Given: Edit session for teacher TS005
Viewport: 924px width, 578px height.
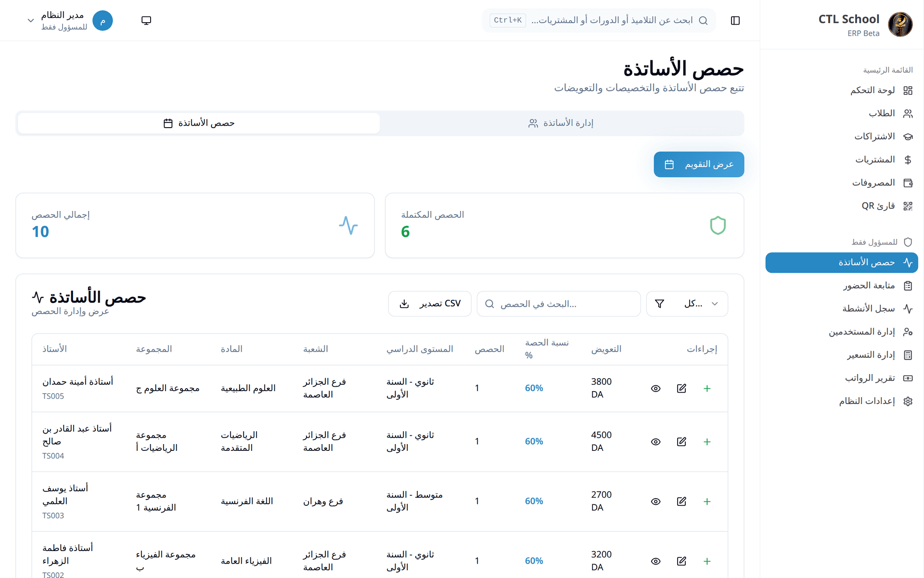Looking at the screenshot, I should pyautogui.click(x=681, y=388).
